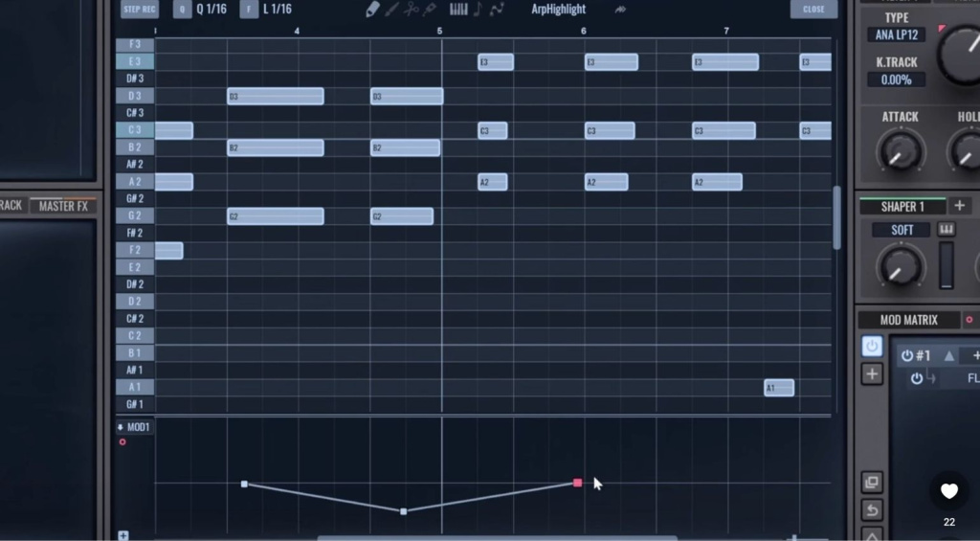Click the heart like icon

tap(949, 491)
